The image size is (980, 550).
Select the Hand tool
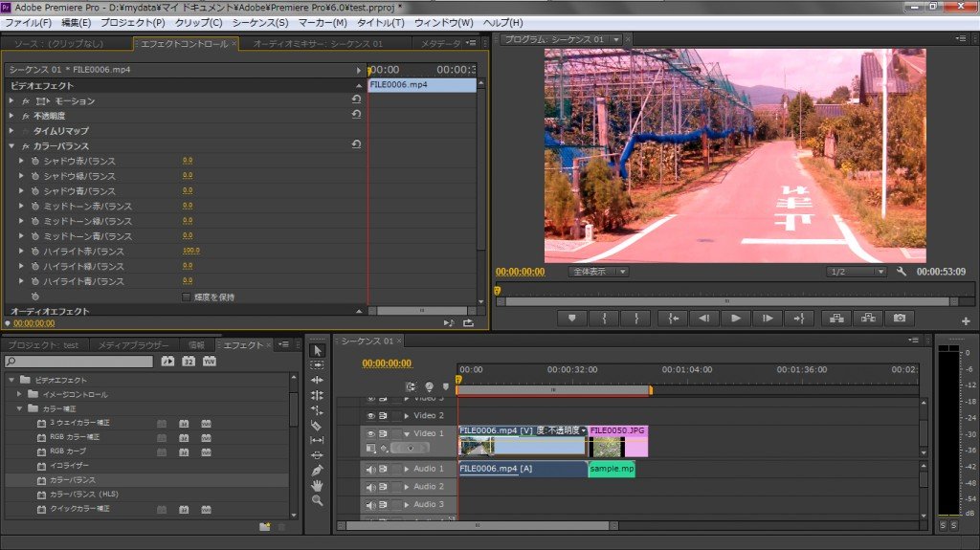pos(318,485)
